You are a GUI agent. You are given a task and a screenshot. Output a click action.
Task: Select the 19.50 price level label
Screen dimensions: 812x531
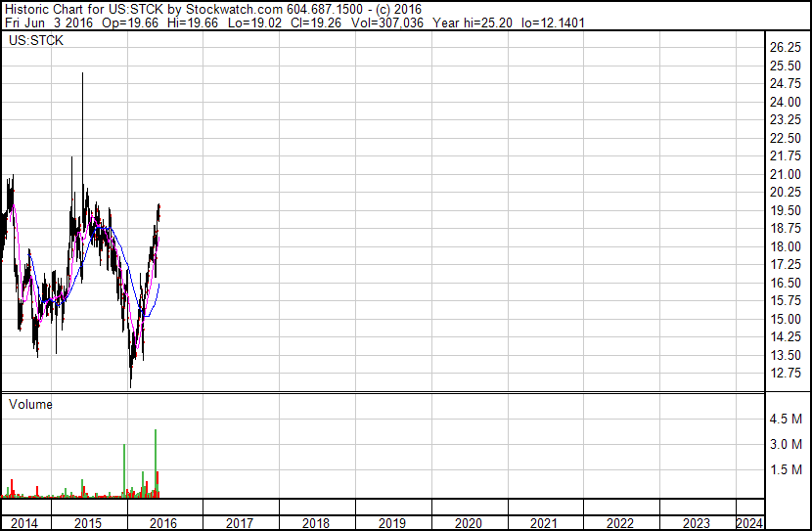tap(786, 211)
